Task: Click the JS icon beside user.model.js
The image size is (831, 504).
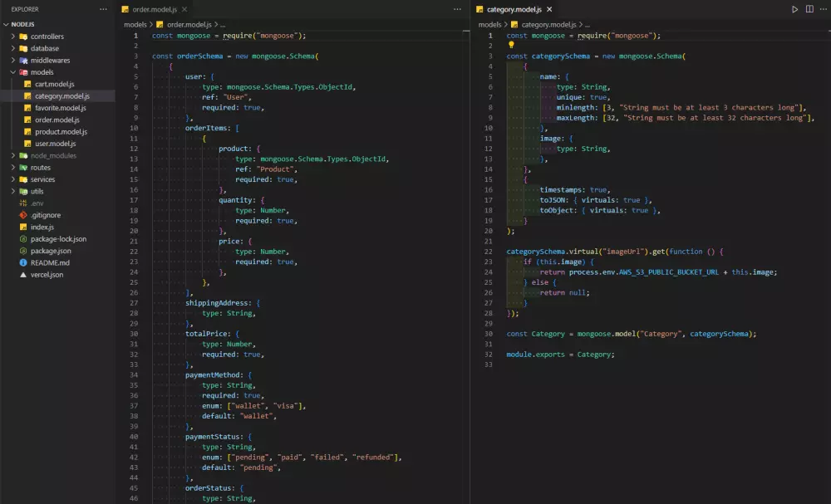Action: click(x=27, y=144)
